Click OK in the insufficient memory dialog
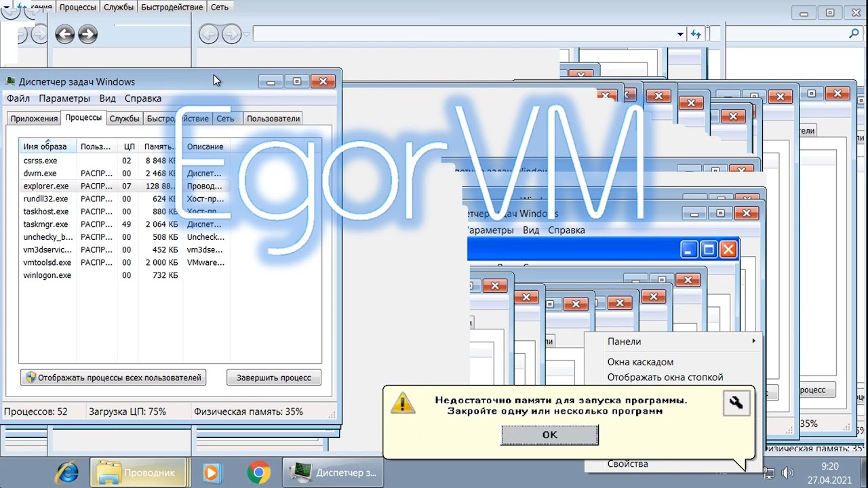The width and height of the screenshot is (868, 488). [550, 434]
